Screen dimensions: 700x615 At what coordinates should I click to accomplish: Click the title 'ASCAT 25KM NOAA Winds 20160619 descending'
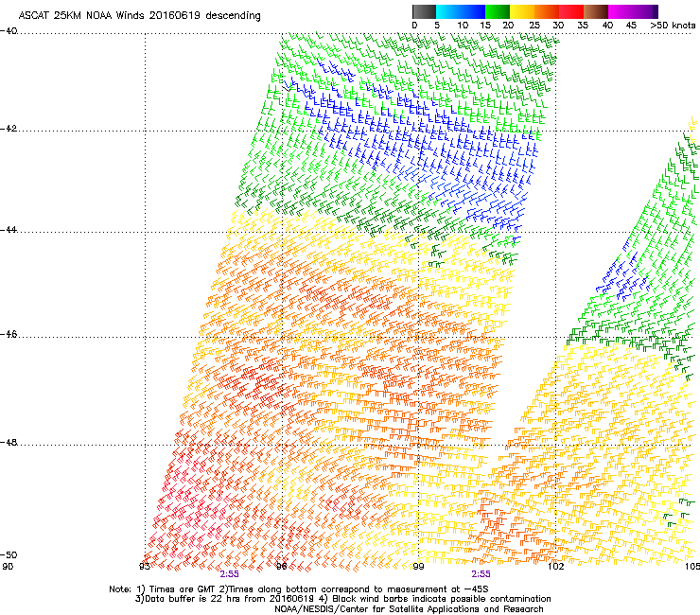click(x=139, y=15)
